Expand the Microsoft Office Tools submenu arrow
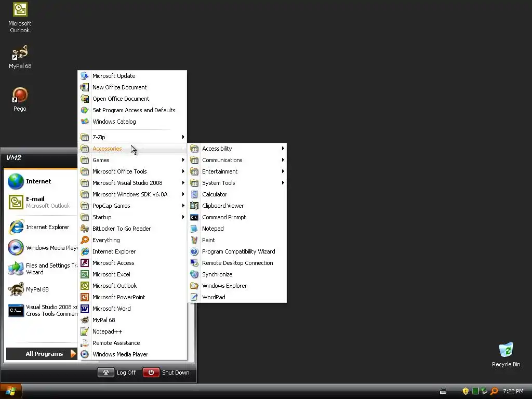Screen dimensions: 532x399 (183, 171)
